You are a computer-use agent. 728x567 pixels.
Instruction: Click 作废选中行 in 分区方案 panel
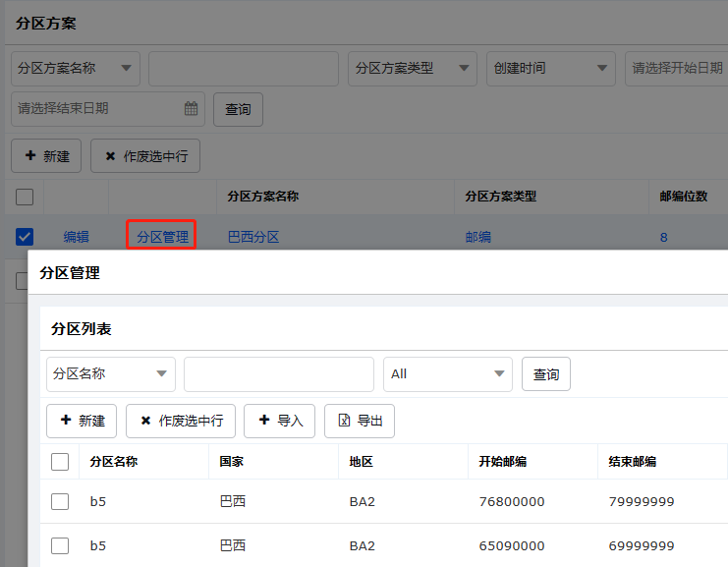pyautogui.click(x=145, y=156)
